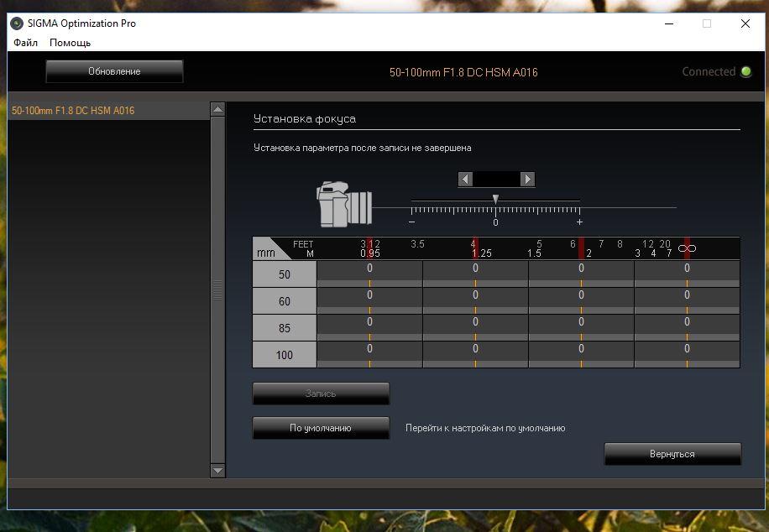Select the 60 mm cell at infinity

(687, 300)
